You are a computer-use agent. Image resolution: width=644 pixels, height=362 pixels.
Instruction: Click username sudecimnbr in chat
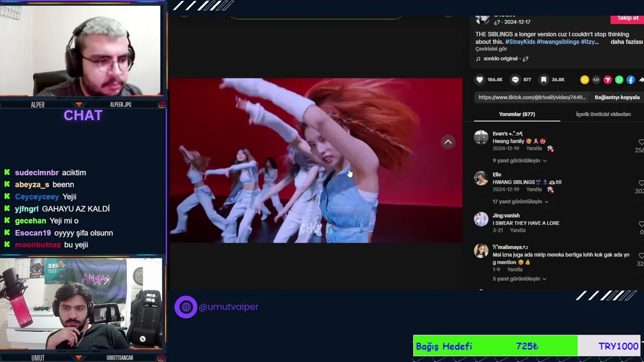[37, 172]
